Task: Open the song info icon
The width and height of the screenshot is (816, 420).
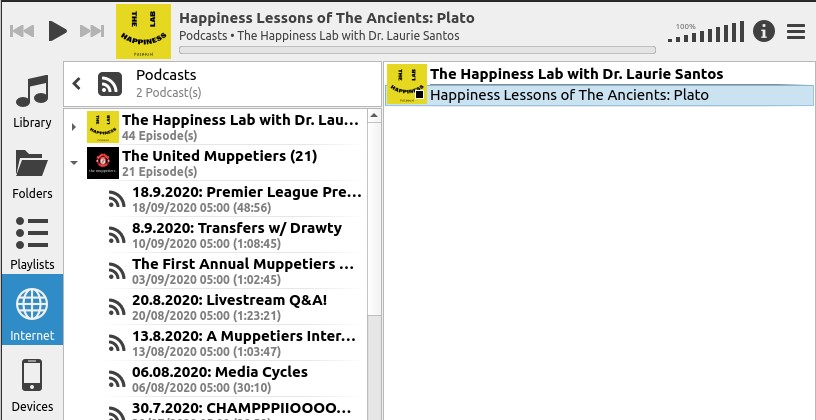Action: click(x=764, y=31)
